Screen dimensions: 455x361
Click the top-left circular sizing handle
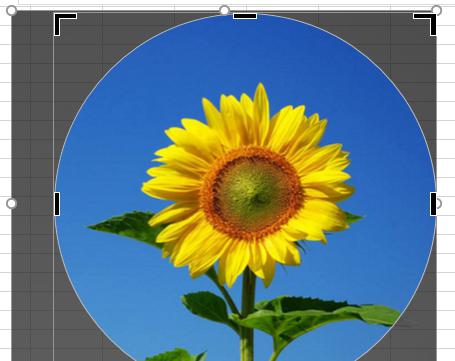pyautogui.click(x=12, y=11)
